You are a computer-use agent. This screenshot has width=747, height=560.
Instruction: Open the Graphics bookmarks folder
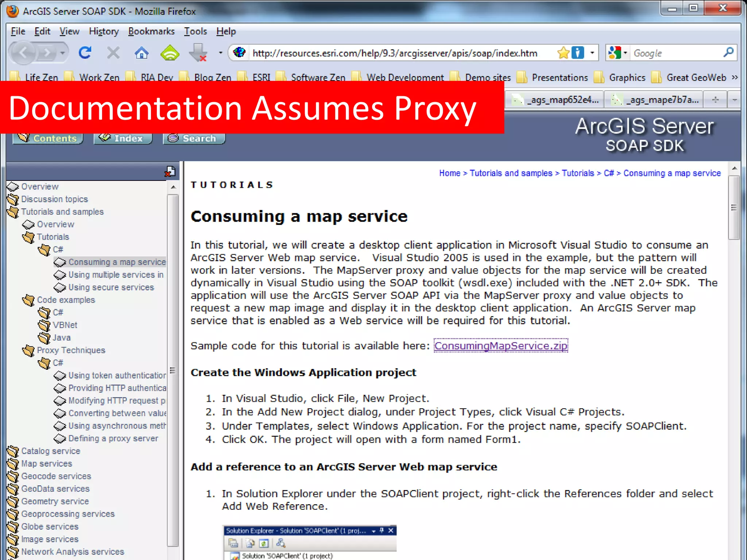[620, 78]
